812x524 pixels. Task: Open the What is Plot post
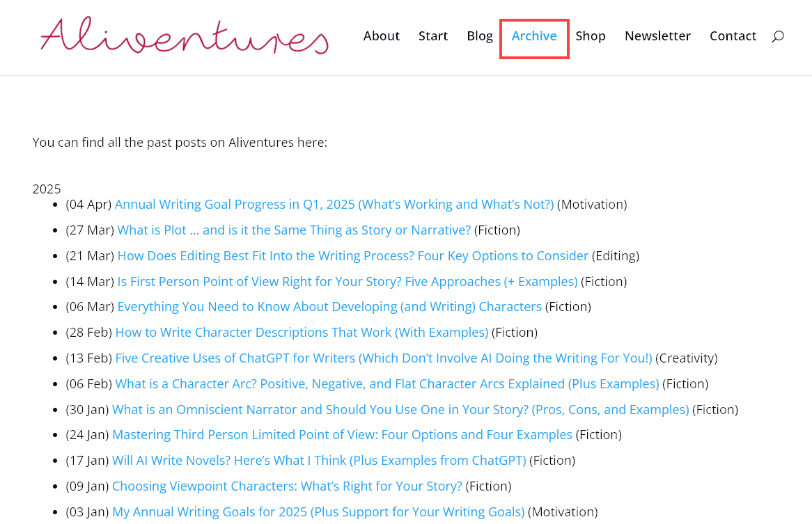(294, 230)
